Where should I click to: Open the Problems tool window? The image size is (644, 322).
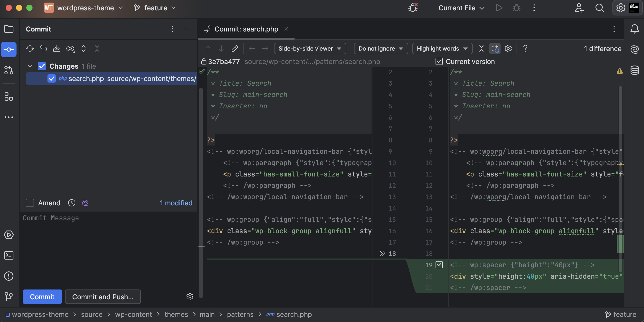(9, 276)
